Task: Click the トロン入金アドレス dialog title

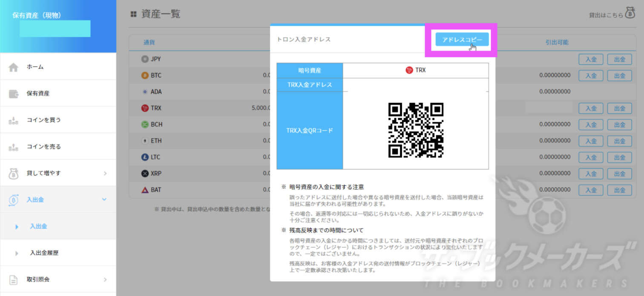Action: [304, 39]
